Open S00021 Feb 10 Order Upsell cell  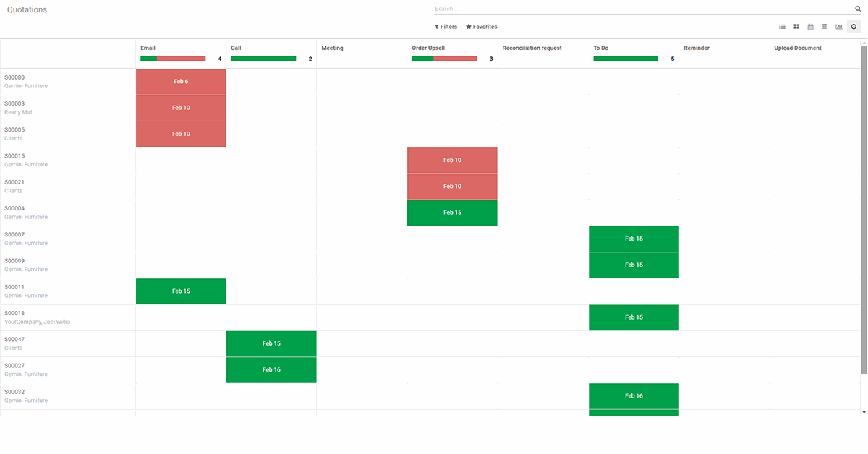(452, 187)
